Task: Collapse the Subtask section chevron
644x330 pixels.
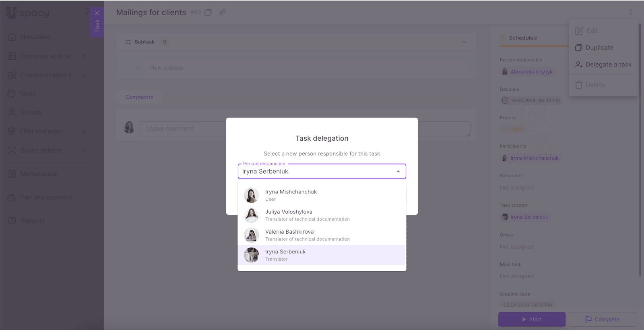Action: coord(464,42)
